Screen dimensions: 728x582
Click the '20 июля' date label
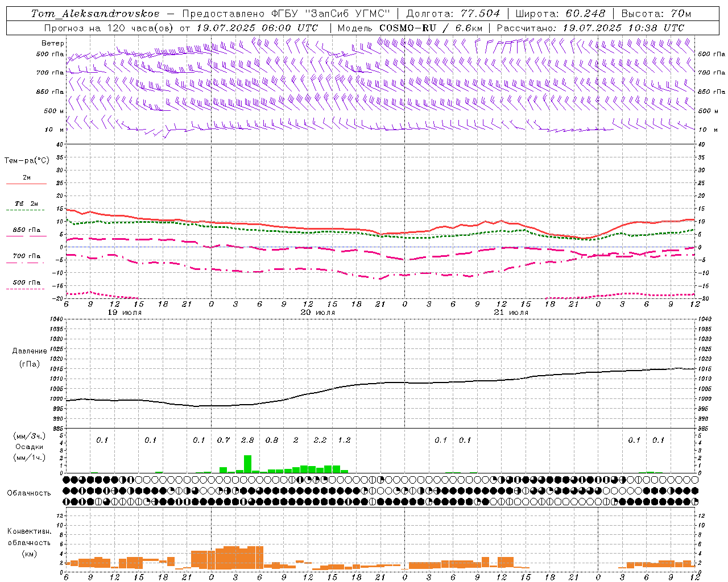tap(317, 313)
